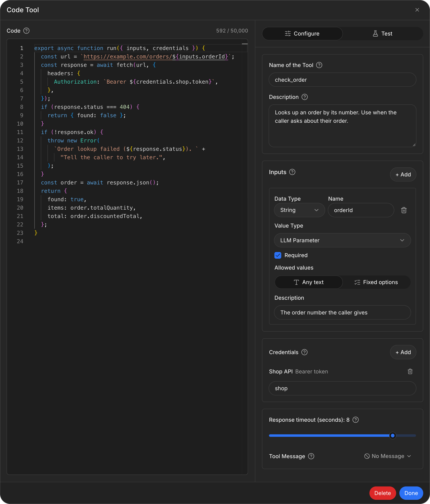Viewport: 430px width, 504px height.
Task: Click the help icon next to Code
Action: [27, 31]
